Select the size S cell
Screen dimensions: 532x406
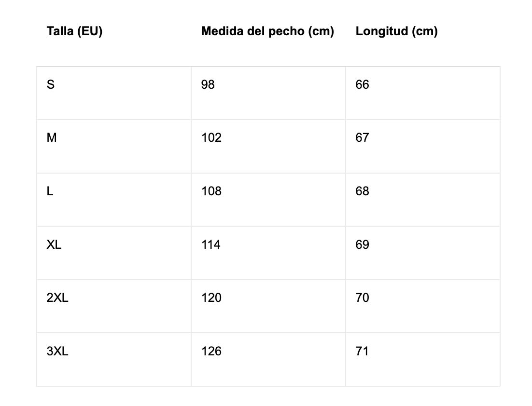tap(51, 85)
